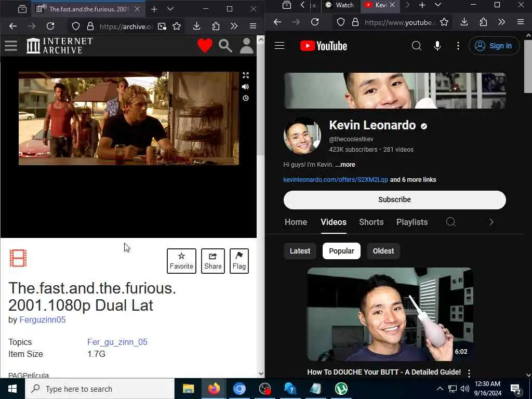532x399 pixels.
Task: Bookmark the YouTube page with star
Action: tap(444, 22)
